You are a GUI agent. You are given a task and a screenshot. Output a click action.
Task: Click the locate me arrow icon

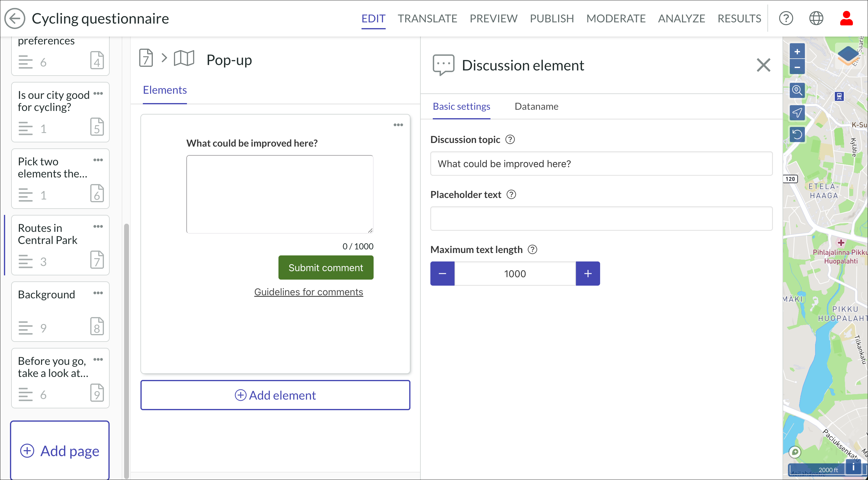(x=797, y=113)
